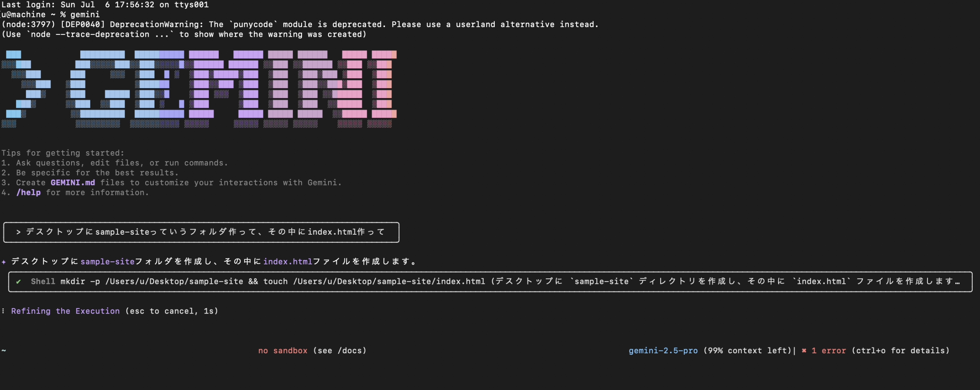Click the '(ctrl+o for details)' text
This screenshot has height=390, width=980.
[x=900, y=350]
